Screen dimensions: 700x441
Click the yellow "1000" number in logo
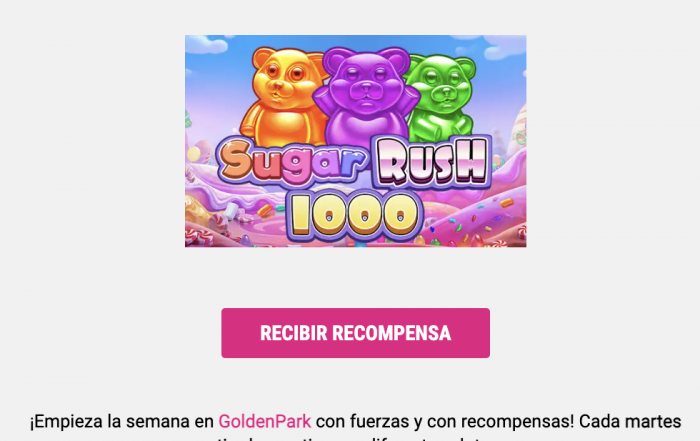click(x=355, y=215)
